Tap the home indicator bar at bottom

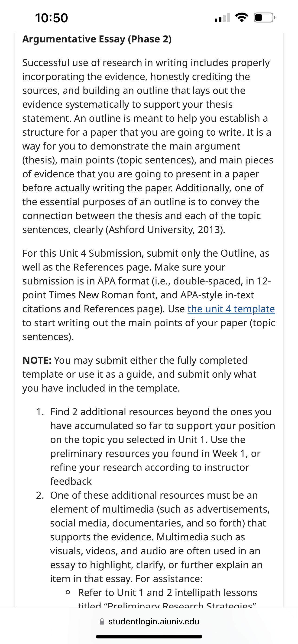tap(149, 637)
